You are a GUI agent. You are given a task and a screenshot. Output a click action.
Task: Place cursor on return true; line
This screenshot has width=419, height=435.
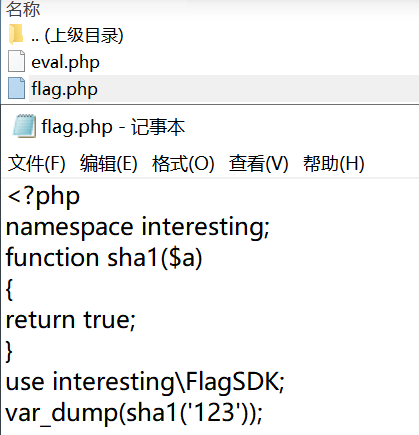click(x=71, y=320)
